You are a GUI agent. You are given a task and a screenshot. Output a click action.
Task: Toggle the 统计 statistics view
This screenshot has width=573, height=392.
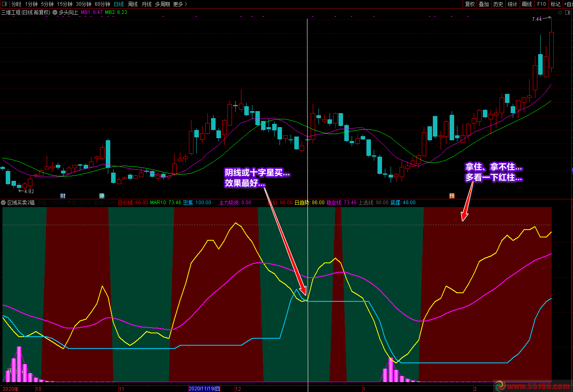coord(512,4)
